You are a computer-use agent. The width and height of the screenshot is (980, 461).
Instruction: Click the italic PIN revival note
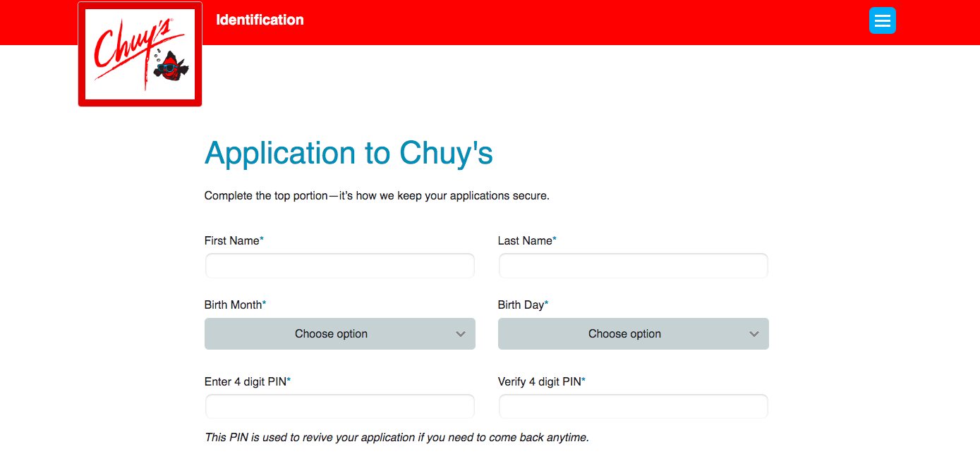[396, 438]
